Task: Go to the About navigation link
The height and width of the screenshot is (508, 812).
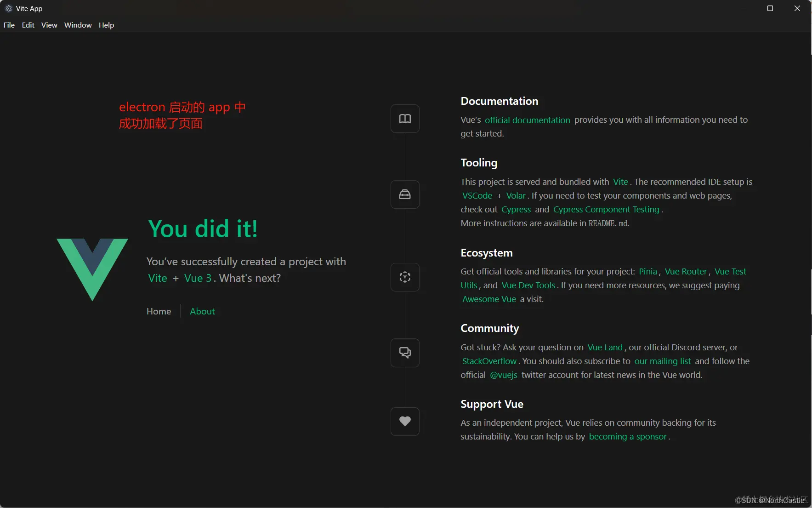Action: (x=202, y=311)
